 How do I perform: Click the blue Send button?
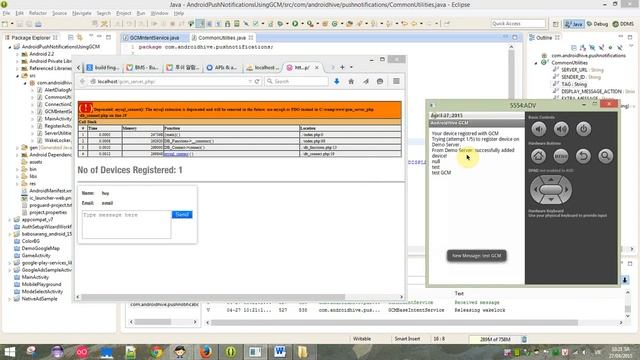click(x=182, y=214)
